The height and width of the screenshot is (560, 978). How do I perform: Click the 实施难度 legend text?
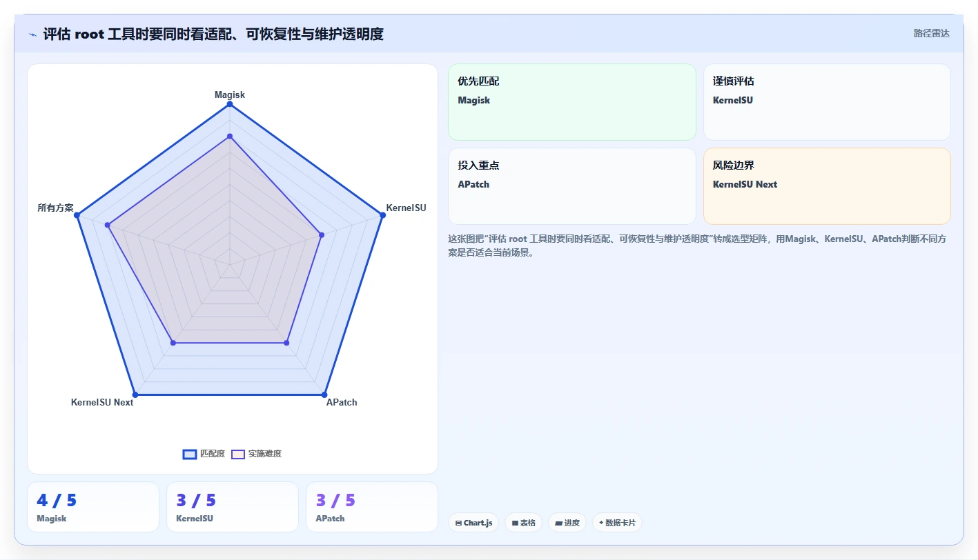(x=265, y=454)
